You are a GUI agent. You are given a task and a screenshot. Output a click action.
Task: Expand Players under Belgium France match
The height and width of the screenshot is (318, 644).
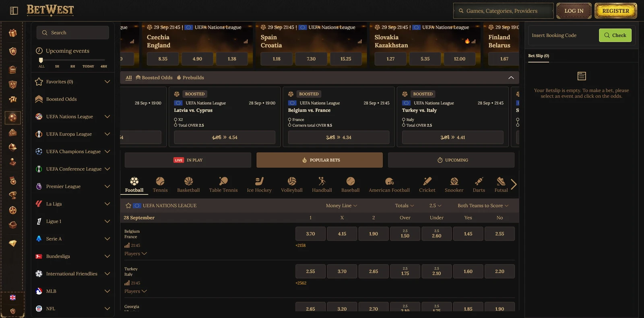[136, 254]
